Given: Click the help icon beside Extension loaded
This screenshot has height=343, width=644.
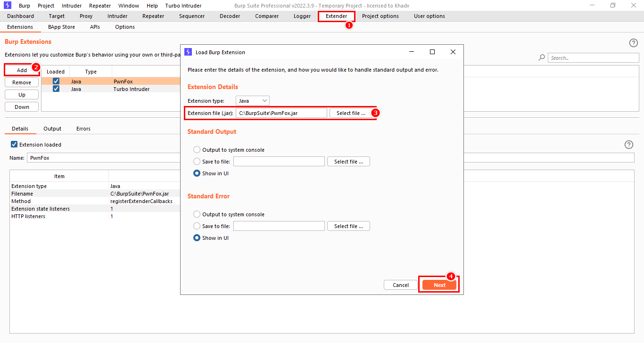Looking at the screenshot, I should pos(628,145).
